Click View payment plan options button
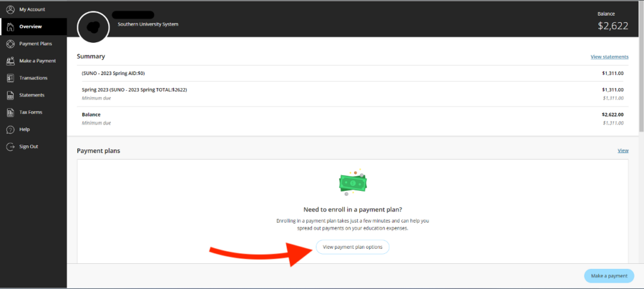The width and height of the screenshot is (644, 289). coord(352,247)
